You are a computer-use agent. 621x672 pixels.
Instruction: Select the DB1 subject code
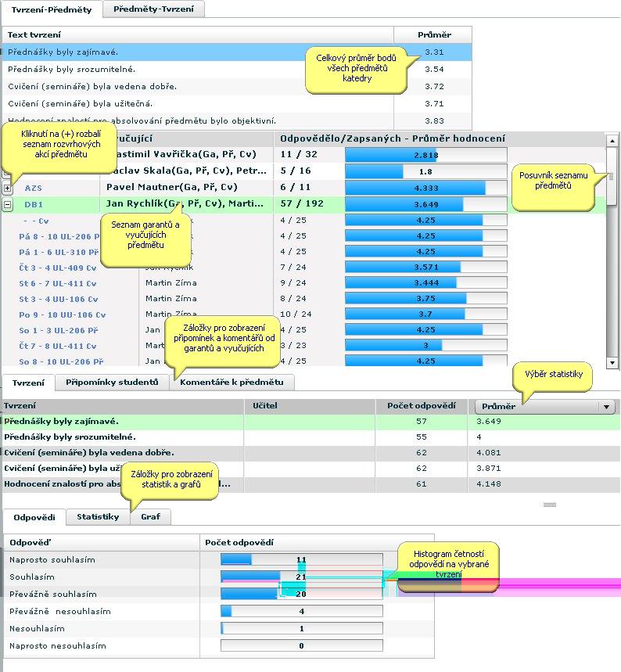tap(34, 204)
